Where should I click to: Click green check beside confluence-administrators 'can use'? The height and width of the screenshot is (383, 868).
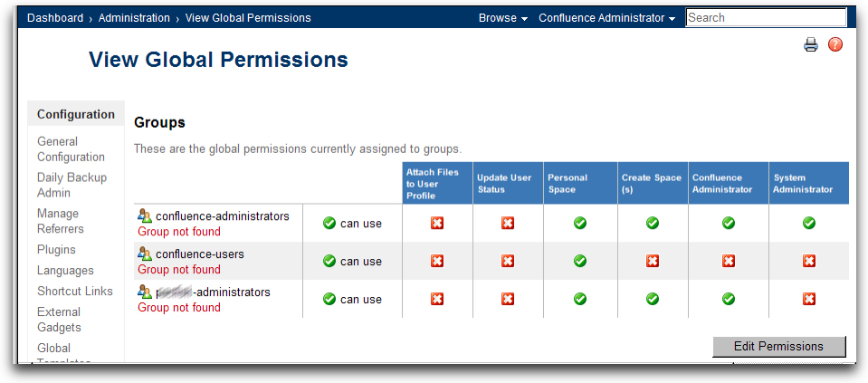329,224
